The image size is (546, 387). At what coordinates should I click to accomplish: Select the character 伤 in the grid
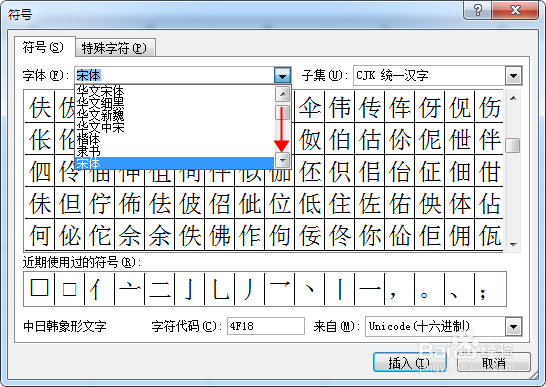pos(489,107)
